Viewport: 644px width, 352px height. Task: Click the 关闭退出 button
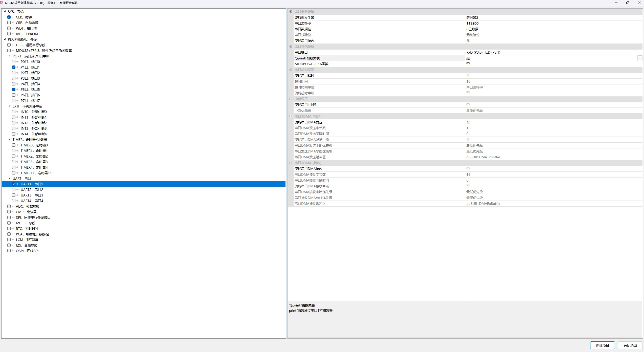(x=630, y=345)
